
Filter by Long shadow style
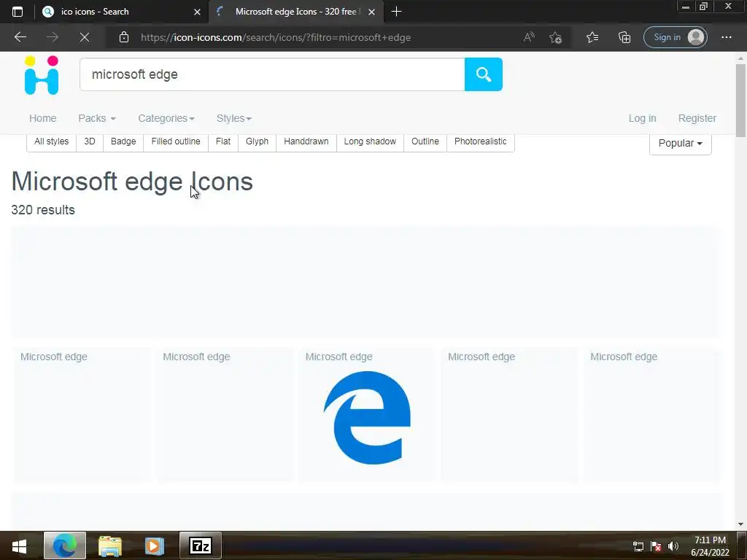coord(370,141)
